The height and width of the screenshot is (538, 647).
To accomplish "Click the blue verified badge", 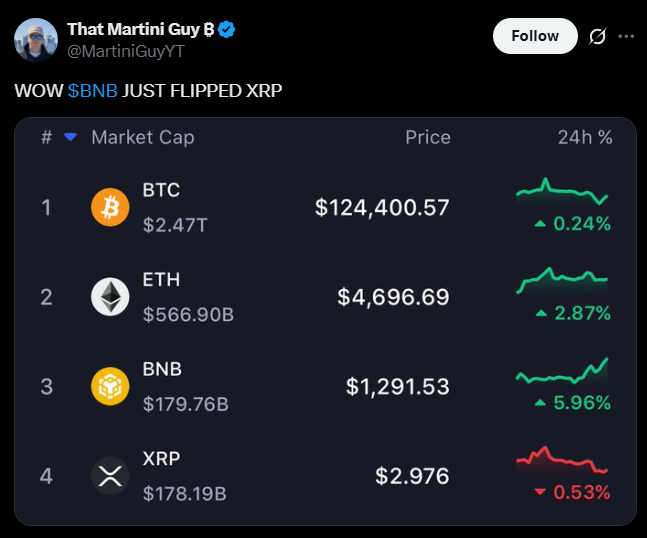I will tap(227, 30).
